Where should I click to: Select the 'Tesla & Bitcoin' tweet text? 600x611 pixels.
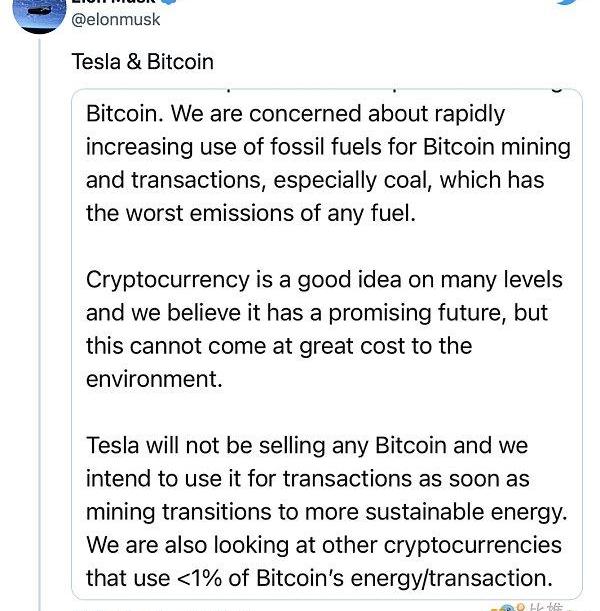pyautogui.click(x=143, y=62)
